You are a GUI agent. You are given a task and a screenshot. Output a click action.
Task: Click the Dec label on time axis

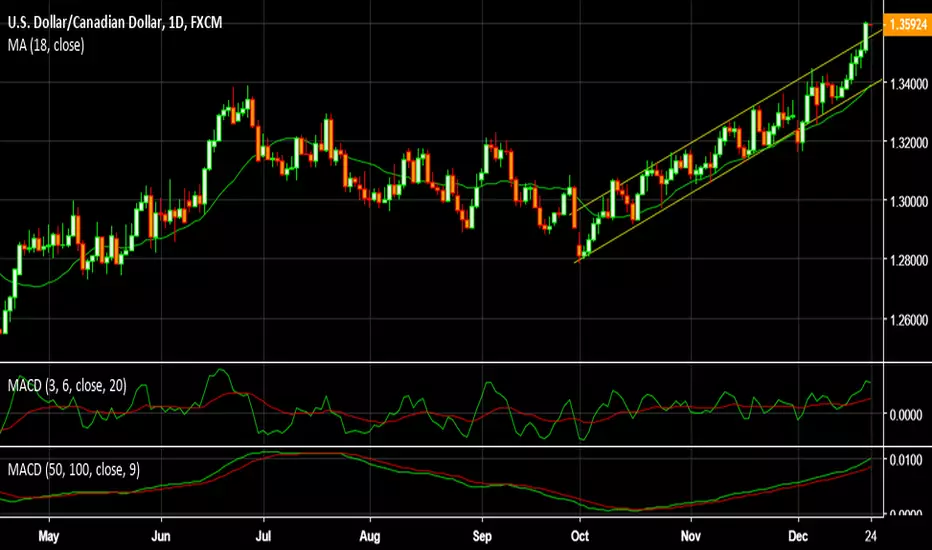[798, 536]
